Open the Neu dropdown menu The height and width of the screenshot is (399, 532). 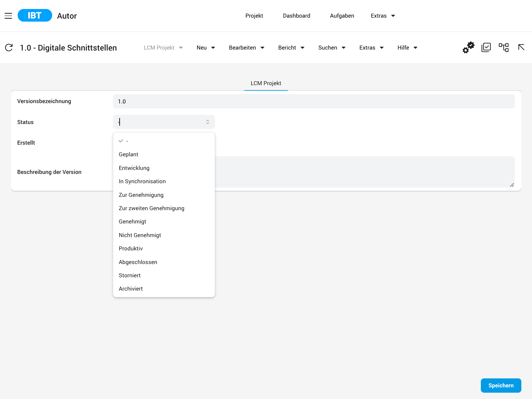click(x=206, y=48)
